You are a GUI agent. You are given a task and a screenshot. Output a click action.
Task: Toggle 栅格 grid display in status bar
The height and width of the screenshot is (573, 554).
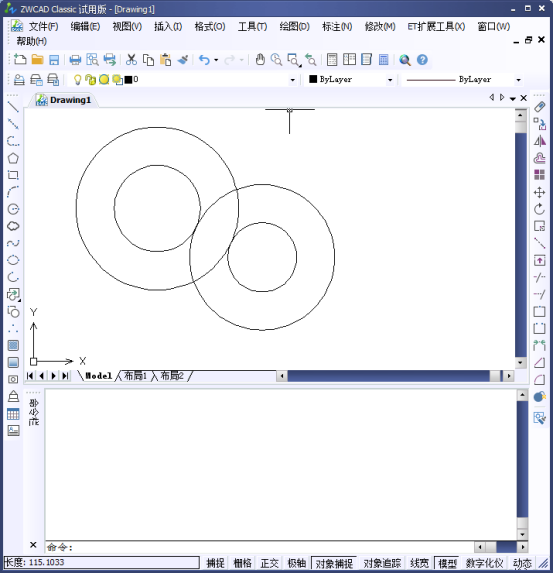point(242,563)
